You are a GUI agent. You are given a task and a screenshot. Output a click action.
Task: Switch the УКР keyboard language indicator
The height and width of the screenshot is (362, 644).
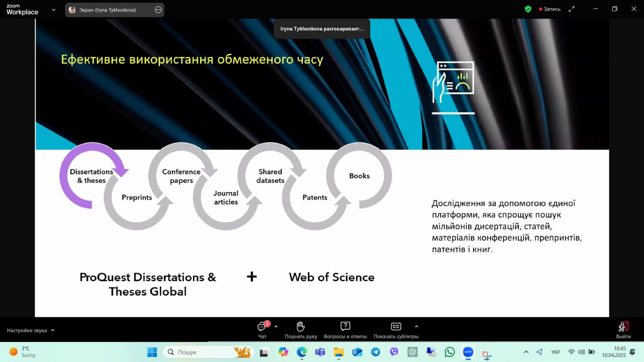(556, 352)
